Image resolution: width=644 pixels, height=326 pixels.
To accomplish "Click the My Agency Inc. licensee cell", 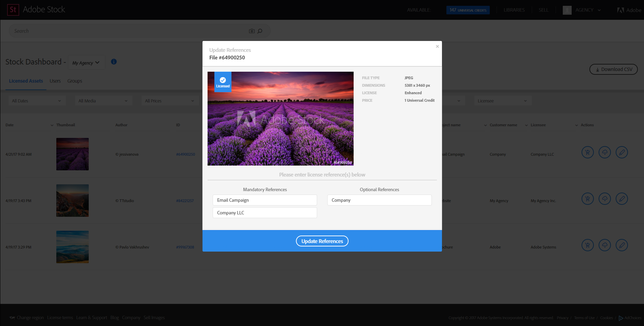I will coord(543,201).
